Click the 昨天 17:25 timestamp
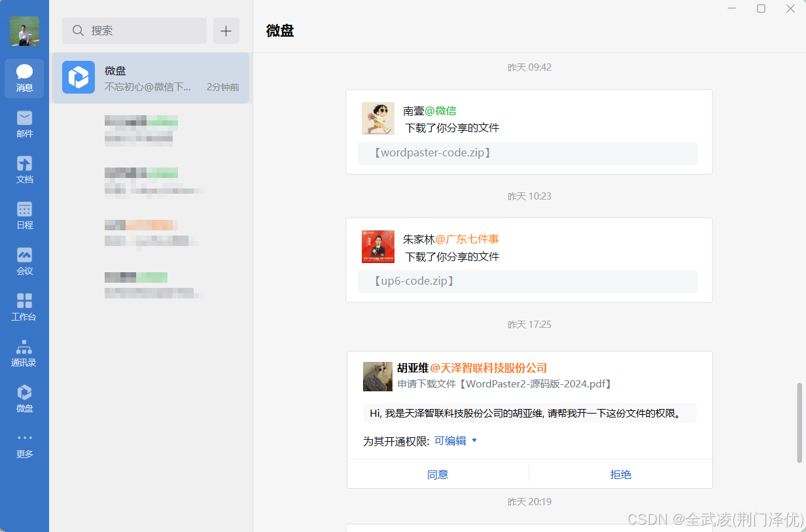Image resolution: width=806 pixels, height=532 pixels. 529,325
